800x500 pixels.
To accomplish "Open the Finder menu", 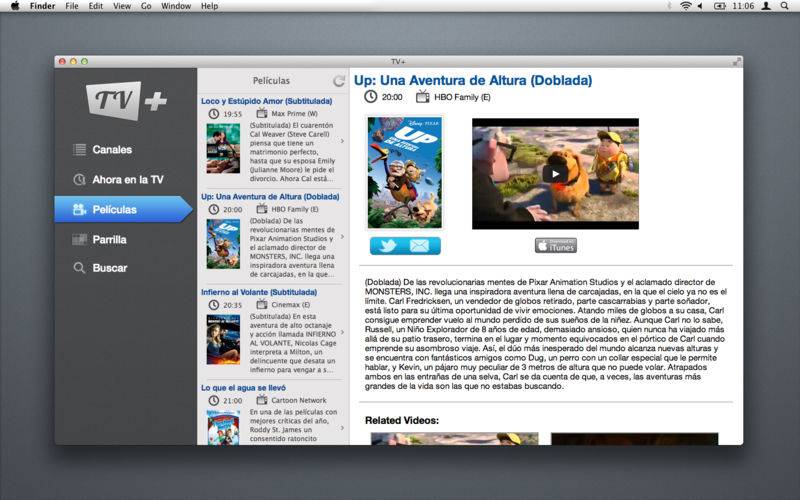I will (42, 6).
